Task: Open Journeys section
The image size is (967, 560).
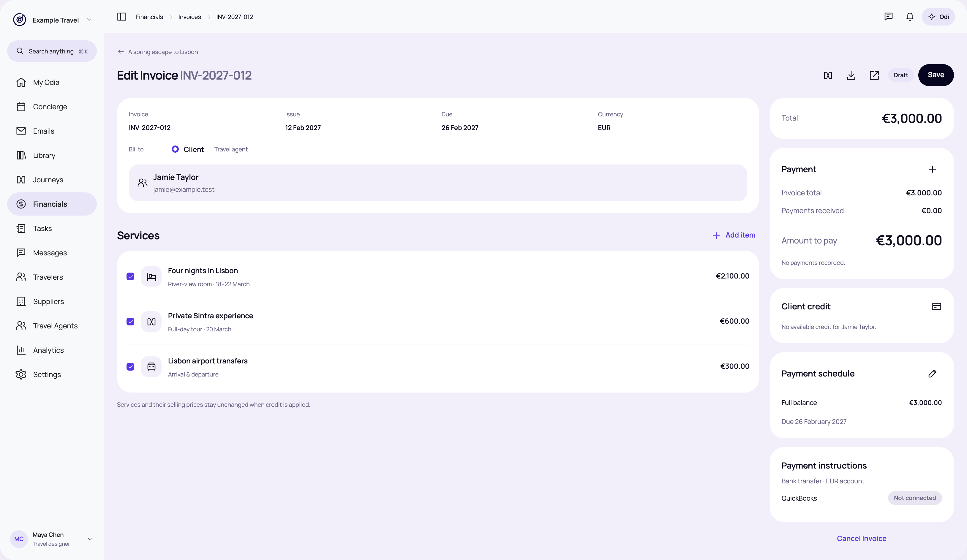Action: click(52, 180)
